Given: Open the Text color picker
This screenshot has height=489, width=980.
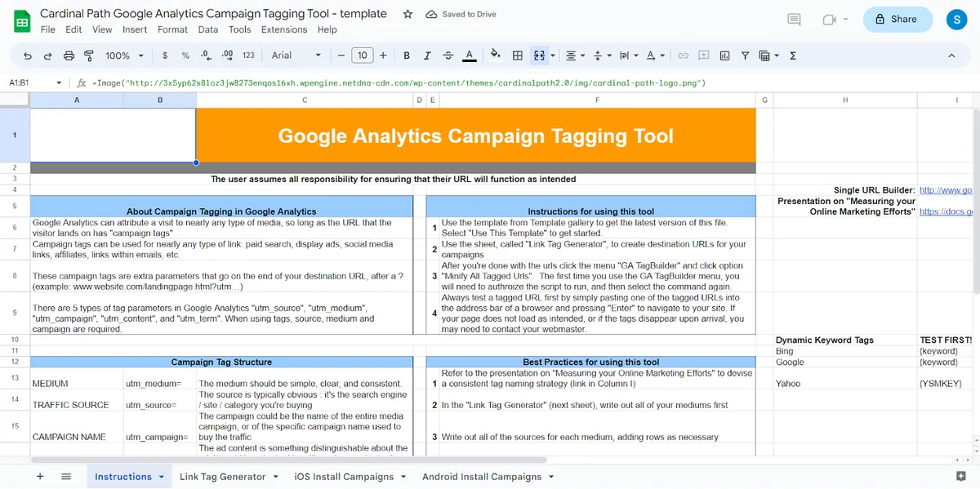Looking at the screenshot, I should (468, 56).
